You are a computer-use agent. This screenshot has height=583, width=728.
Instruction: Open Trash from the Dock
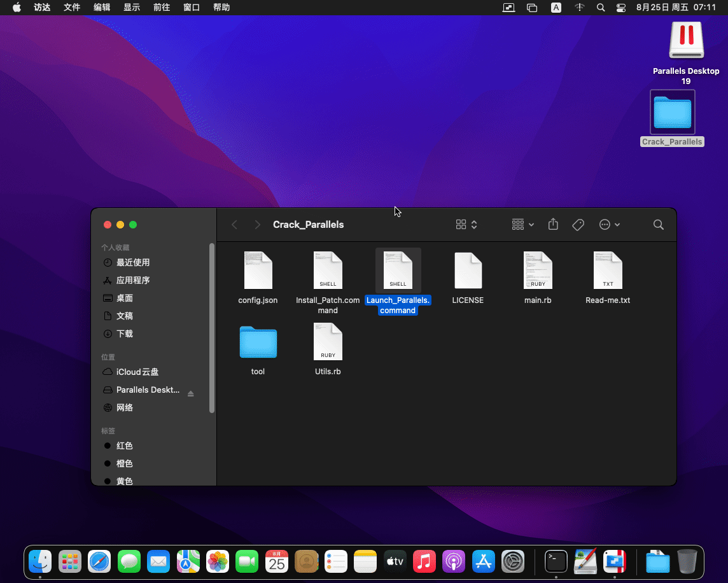pyautogui.click(x=687, y=561)
